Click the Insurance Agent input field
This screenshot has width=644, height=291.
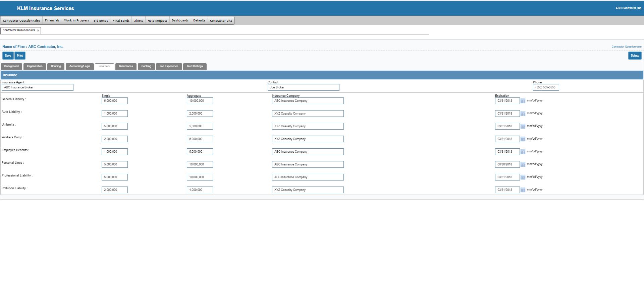coord(37,87)
